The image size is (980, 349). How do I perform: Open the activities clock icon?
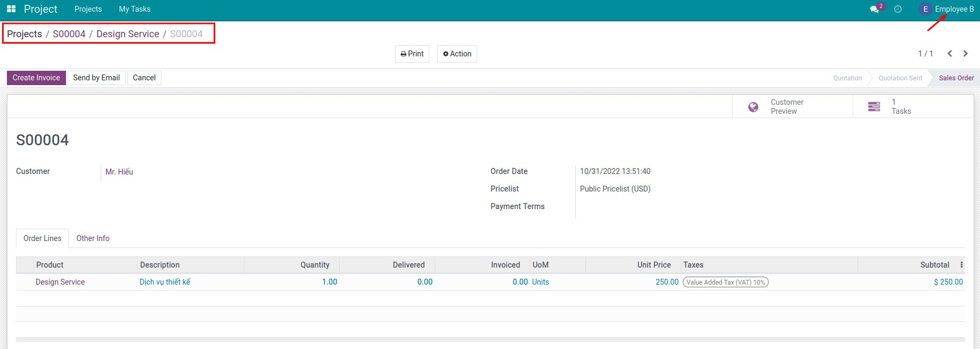click(898, 9)
